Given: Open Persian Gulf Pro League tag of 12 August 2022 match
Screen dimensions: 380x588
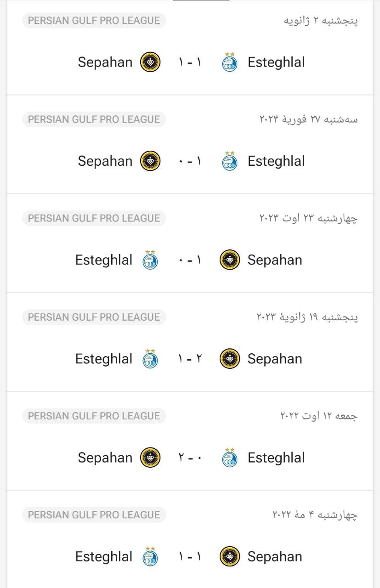Looking at the screenshot, I should tap(94, 416).
